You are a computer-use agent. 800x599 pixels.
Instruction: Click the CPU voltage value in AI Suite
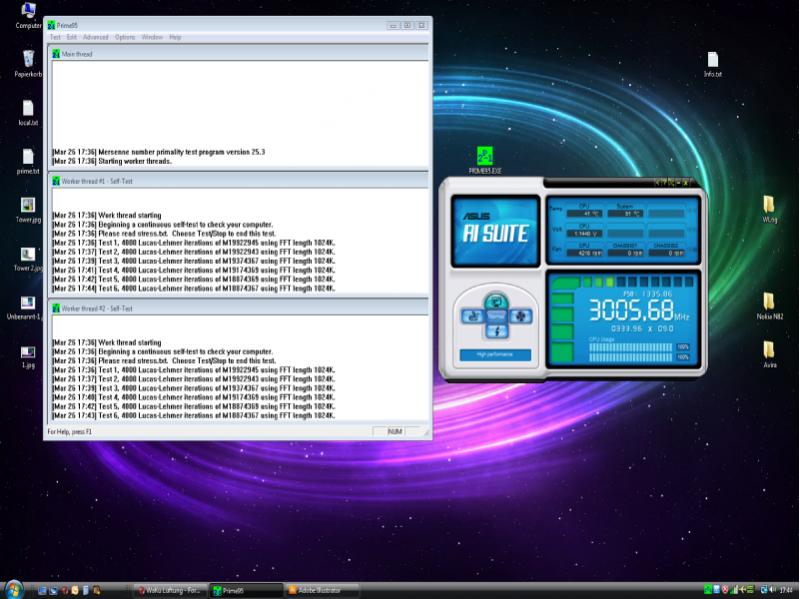pos(585,234)
